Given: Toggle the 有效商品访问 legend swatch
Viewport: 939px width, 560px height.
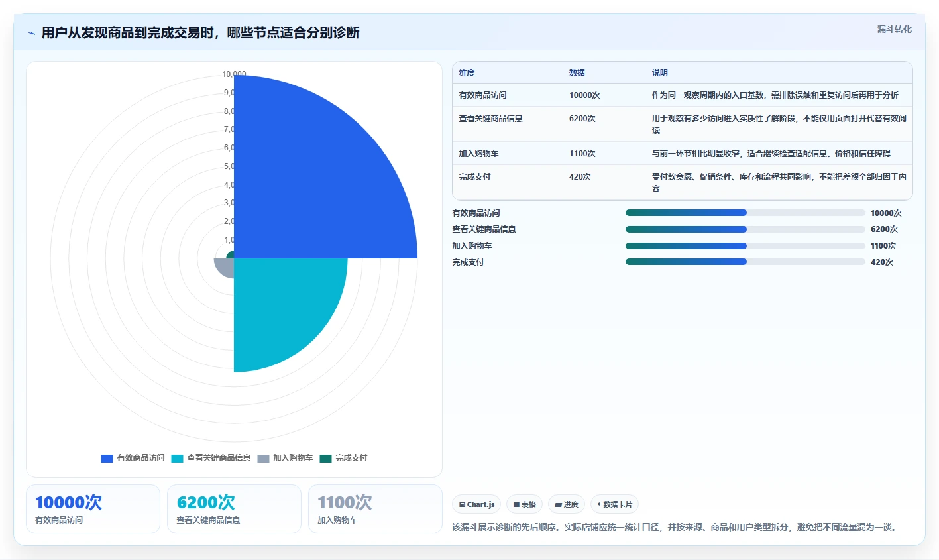Looking at the screenshot, I should click(x=107, y=458).
